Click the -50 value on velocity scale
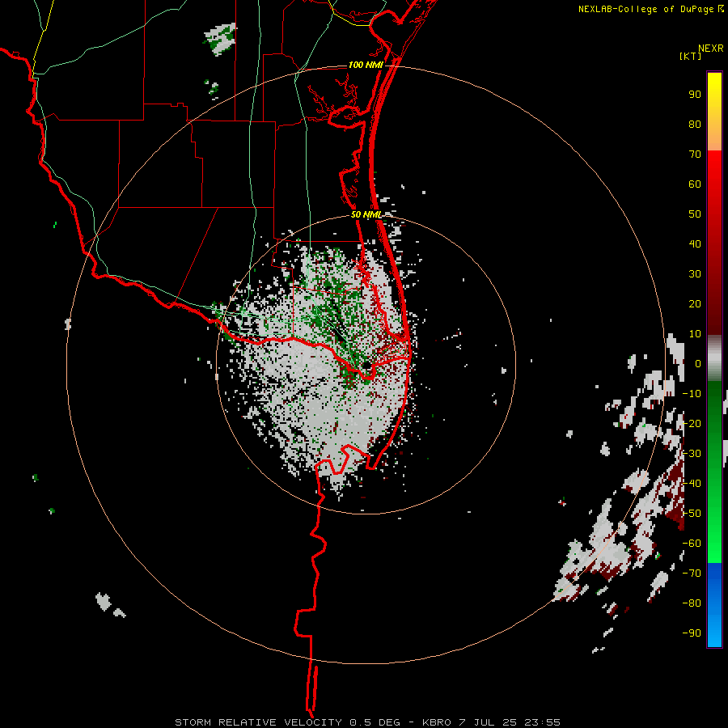The image size is (728, 728). tap(692, 514)
